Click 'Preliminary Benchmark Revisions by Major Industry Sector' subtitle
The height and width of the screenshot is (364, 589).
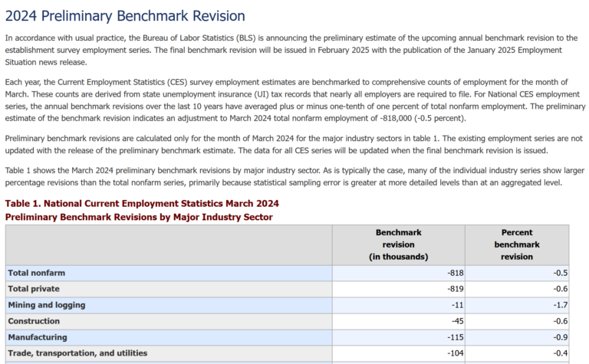139,217
